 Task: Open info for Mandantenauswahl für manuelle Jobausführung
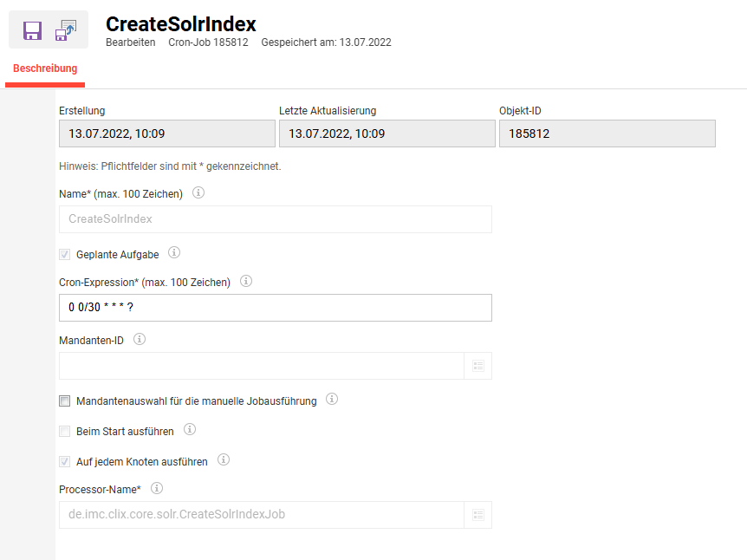pos(332,399)
